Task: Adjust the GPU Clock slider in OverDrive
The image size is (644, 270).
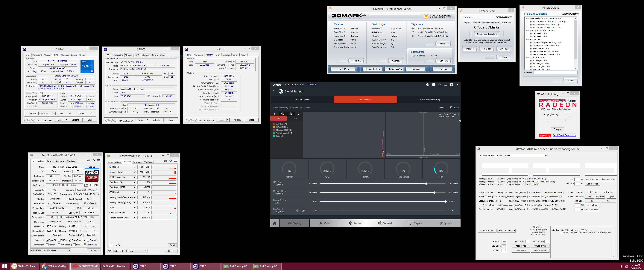Action: [426, 184]
